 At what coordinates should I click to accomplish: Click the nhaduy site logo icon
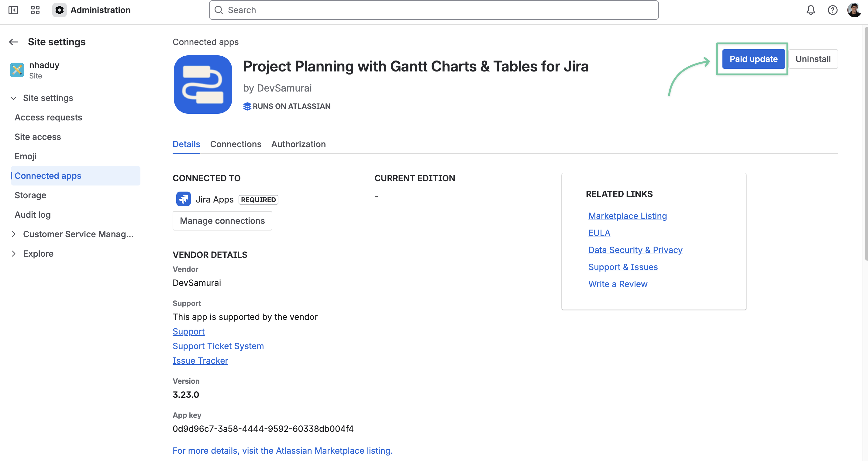[17, 70]
